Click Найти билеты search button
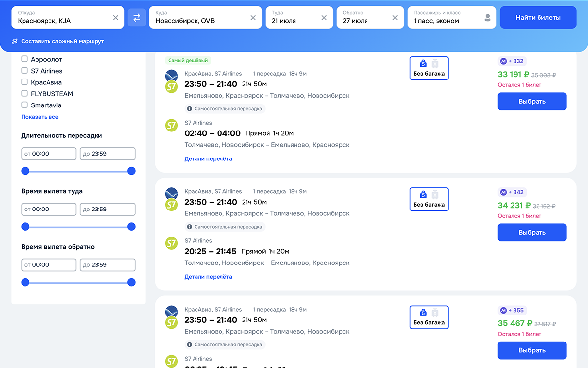This screenshot has height=368, width=588. pyautogui.click(x=538, y=18)
